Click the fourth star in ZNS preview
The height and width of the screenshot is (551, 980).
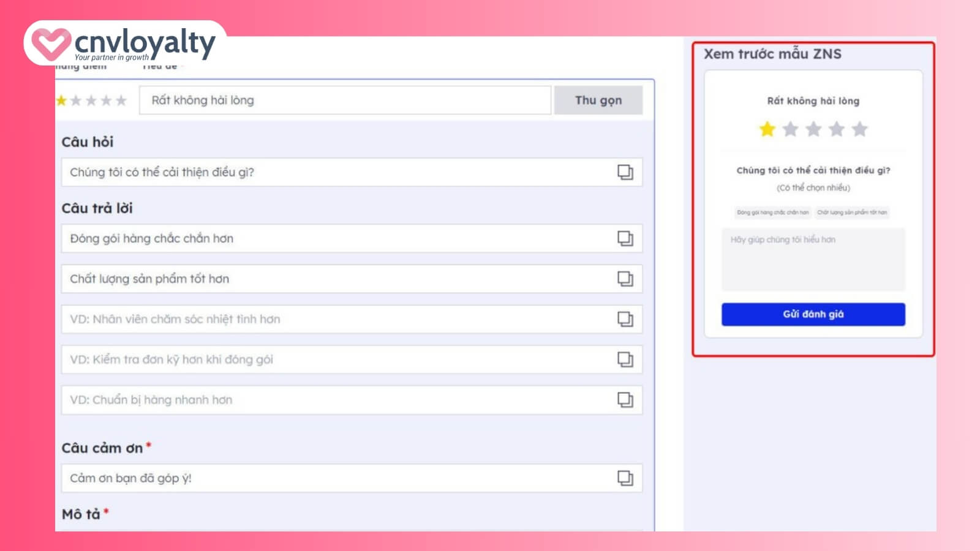click(837, 129)
